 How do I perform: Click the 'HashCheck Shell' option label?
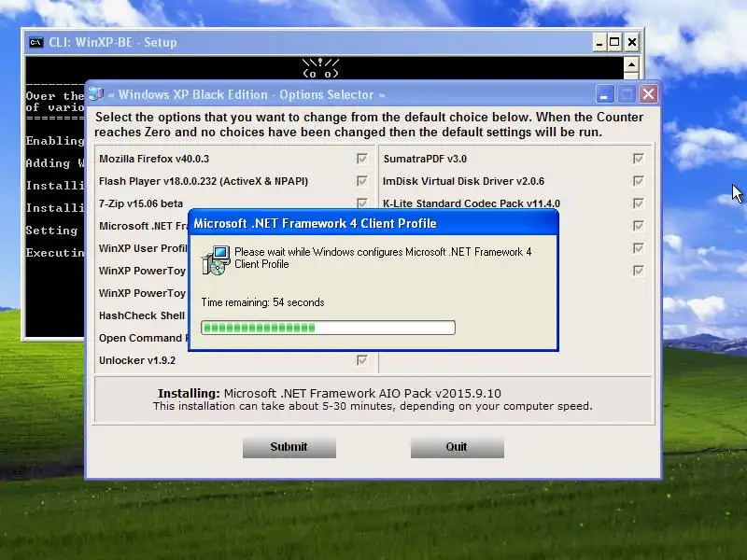point(142,315)
